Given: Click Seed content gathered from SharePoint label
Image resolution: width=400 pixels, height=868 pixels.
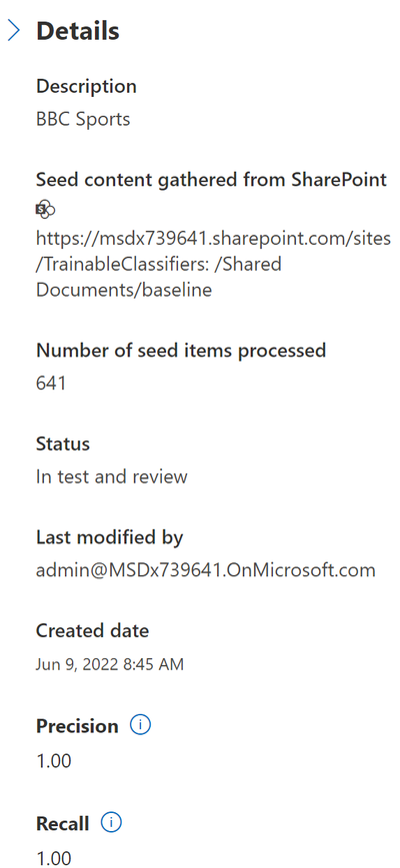Looking at the screenshot, I should tap(211, 180).
